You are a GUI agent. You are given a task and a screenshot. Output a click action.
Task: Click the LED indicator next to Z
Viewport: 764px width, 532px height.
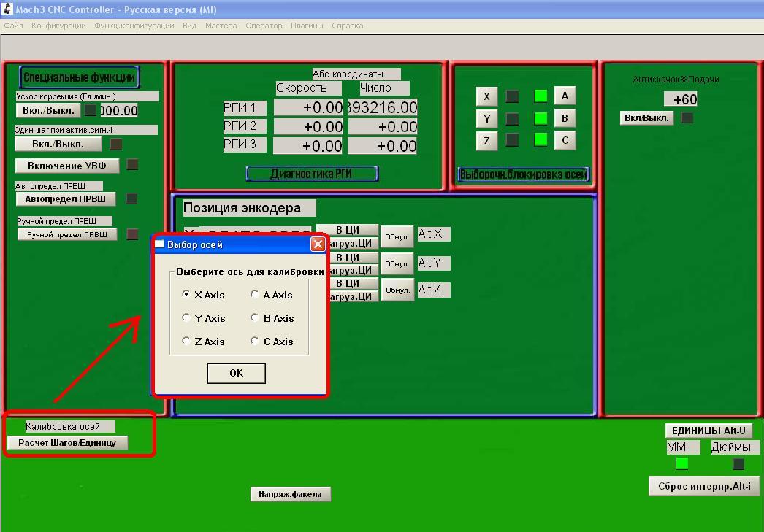[512, 140]
